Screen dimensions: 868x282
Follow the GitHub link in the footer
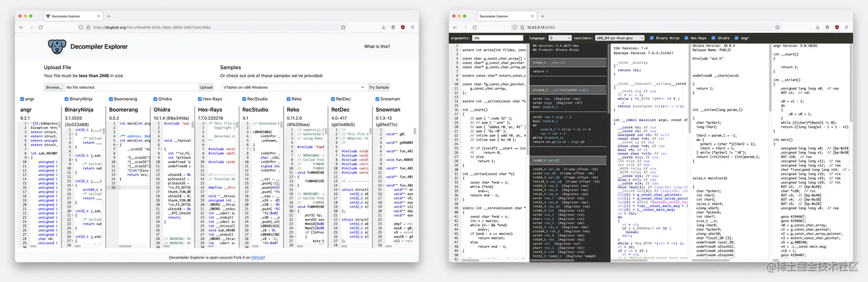[x=257, y=258]
